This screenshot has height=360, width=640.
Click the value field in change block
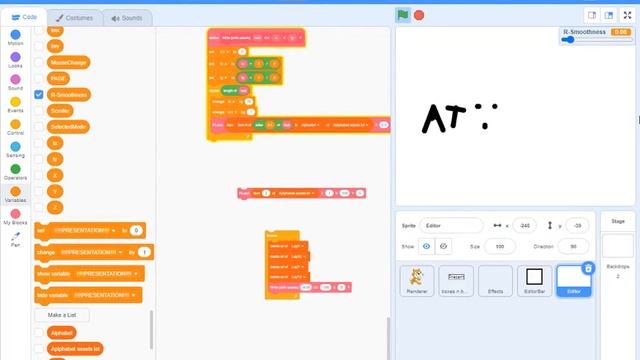pyautogui.click(x=144, y=252)
